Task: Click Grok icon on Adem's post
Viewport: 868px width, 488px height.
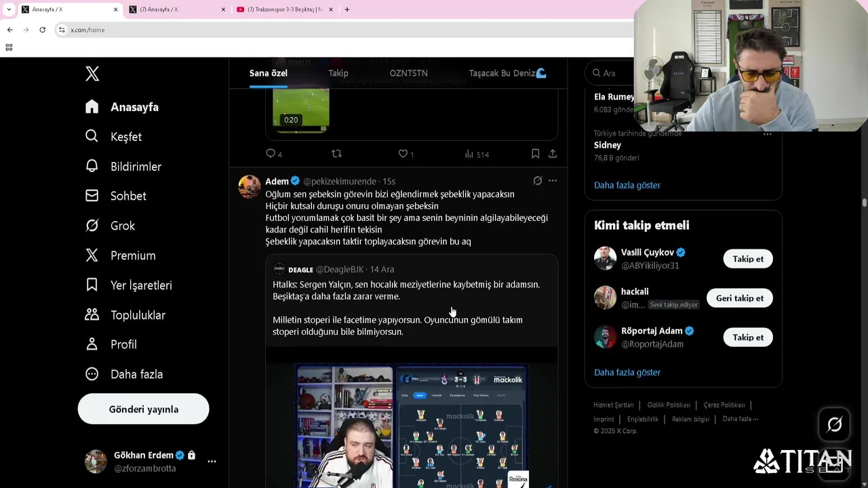Action: (x=537, y=181)
